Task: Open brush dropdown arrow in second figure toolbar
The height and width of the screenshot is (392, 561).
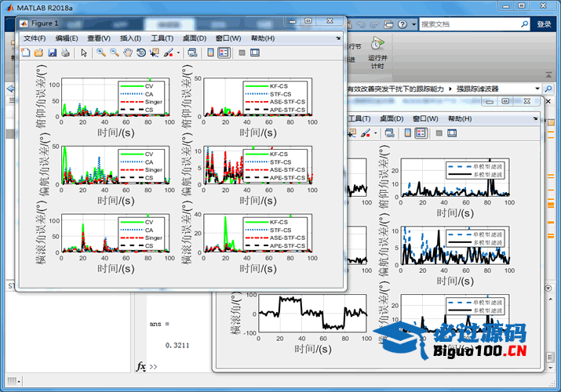Action: [x=375, y=133]
